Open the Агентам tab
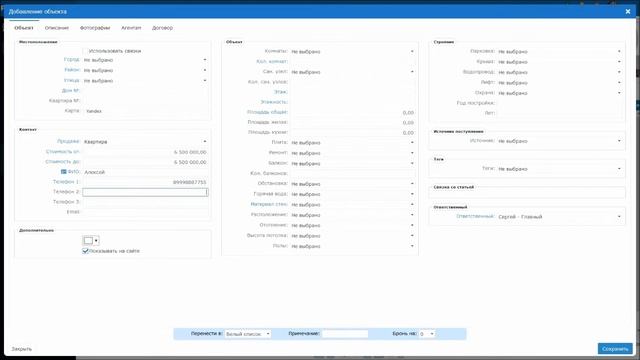The image size is (640, 360). pyautogui.click(x=131, y=28)
